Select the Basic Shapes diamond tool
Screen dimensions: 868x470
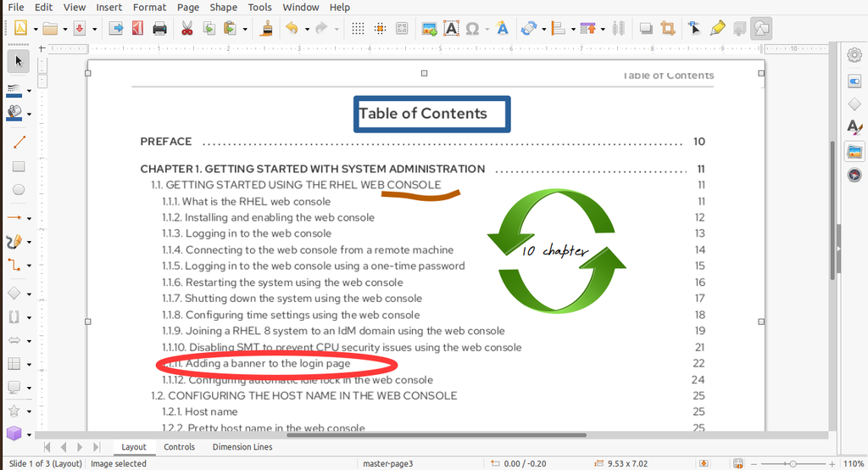pyautogui.click(x=14, y=294)
